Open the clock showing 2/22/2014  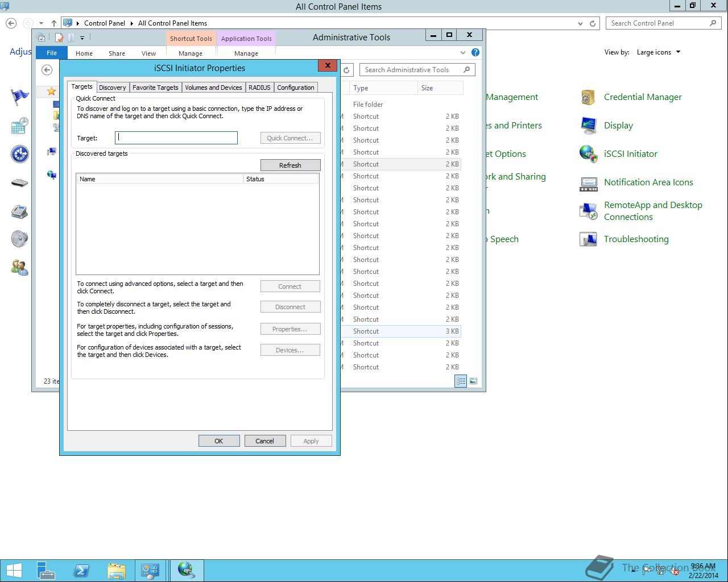(703, 571)
